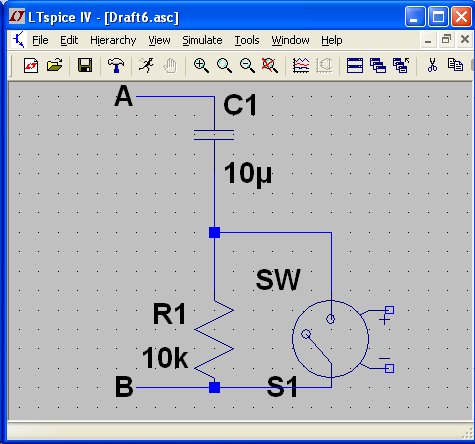Image resolution: width=475 pixels, height=444 pixels.
Task: Open the Simulate menu
Action: click(x=202, y=40)
